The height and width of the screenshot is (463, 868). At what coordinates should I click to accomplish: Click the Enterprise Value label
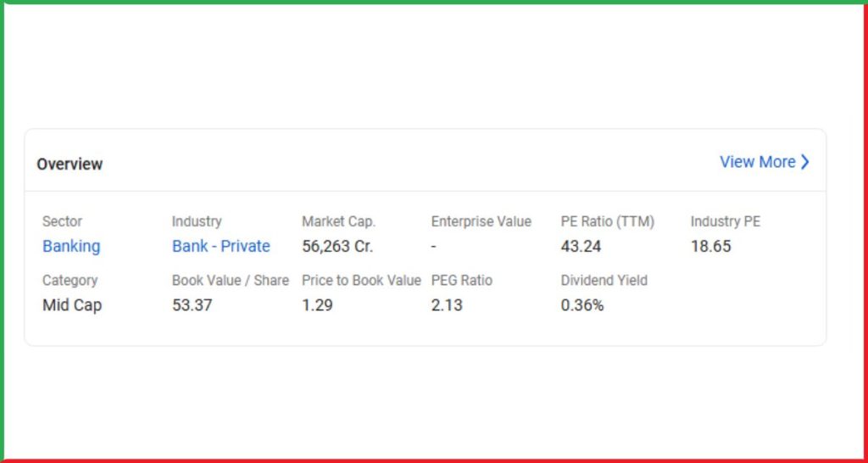click(481, 222)
